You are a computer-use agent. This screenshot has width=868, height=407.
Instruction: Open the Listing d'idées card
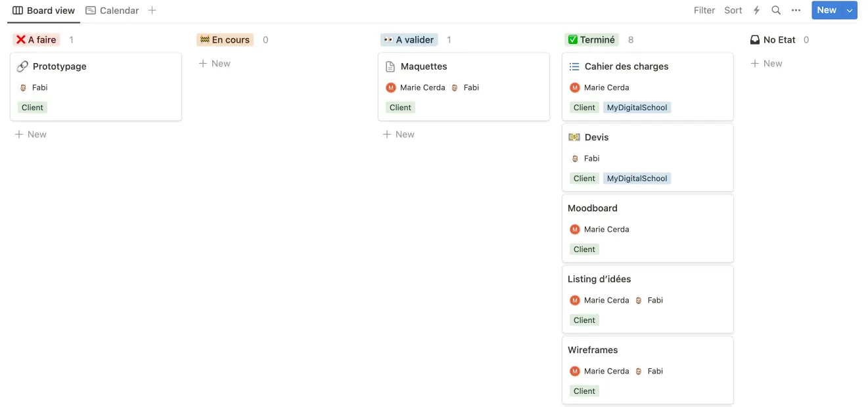[x=648, y=299]
